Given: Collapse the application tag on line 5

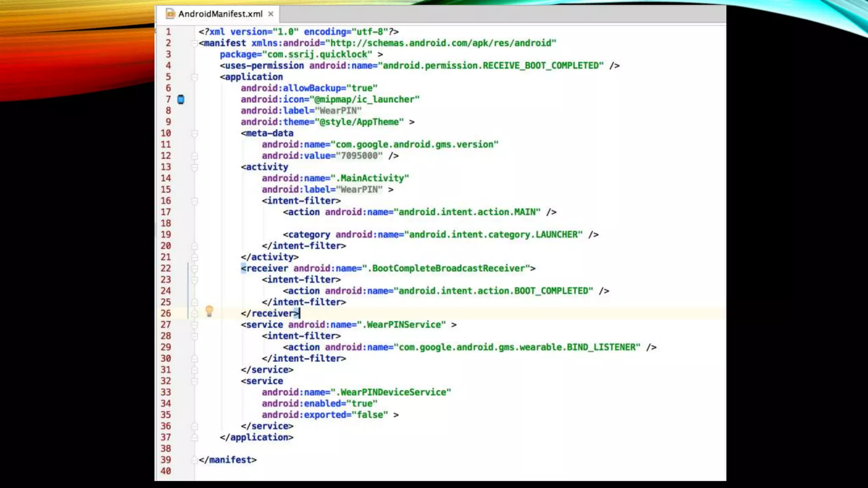Looking at the screenshot, I should [x=195, y=77].
